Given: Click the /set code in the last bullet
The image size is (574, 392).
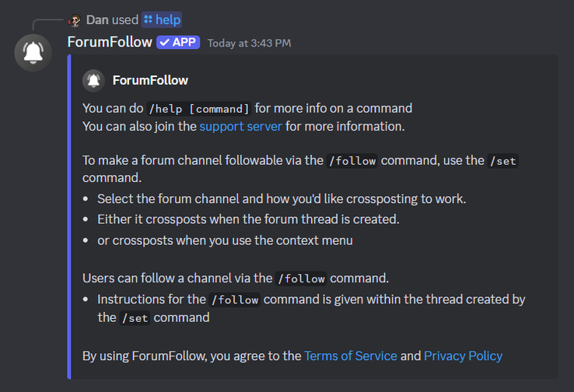Looking at the screenshot, I should tap(135, 318).
